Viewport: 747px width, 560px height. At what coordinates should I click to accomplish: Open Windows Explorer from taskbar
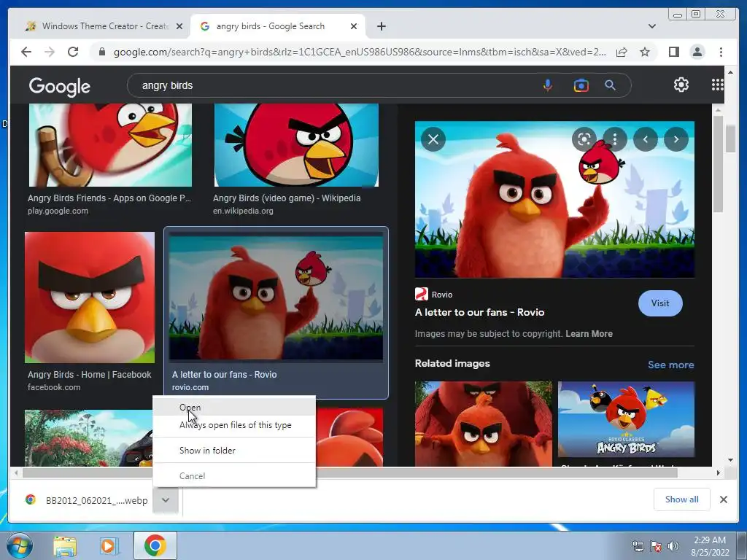click(x=65, y=545)
